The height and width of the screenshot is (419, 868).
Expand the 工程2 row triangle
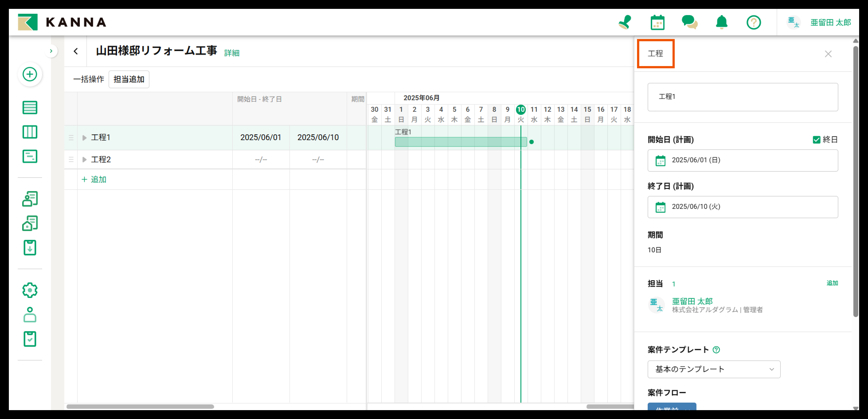coord(84,159)
